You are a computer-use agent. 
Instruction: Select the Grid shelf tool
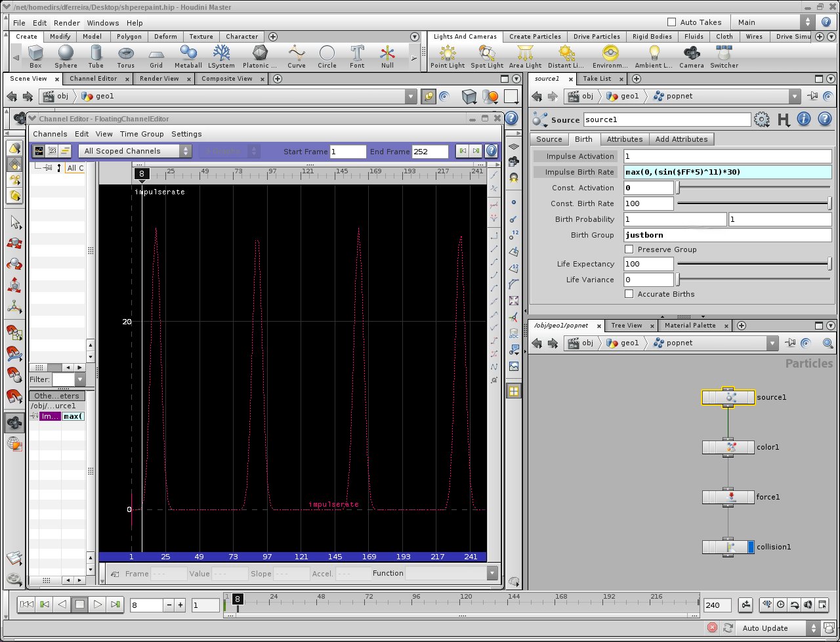(x=156, y=56)
